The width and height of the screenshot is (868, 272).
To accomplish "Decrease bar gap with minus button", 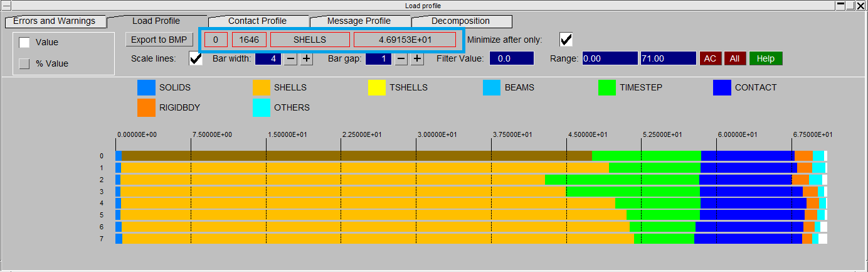I will tap(401, 58).
